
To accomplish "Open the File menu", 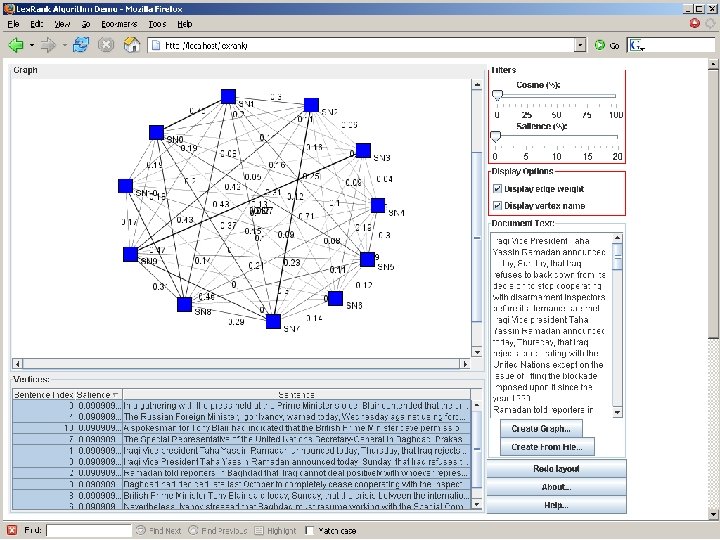I will [x=13, y=24].
